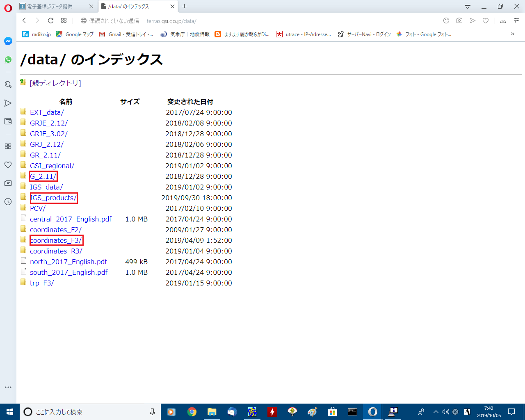Open the coordinates_F3/ folder link
Screen dimensions: 525x420
pyautogui.click(x=56, y=240)
